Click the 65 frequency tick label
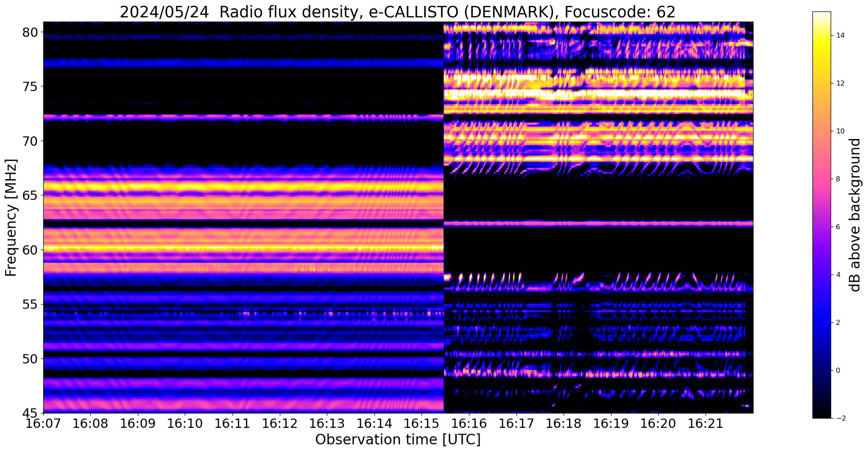Screen dimensions: 868x452 (x=30, y=195)
